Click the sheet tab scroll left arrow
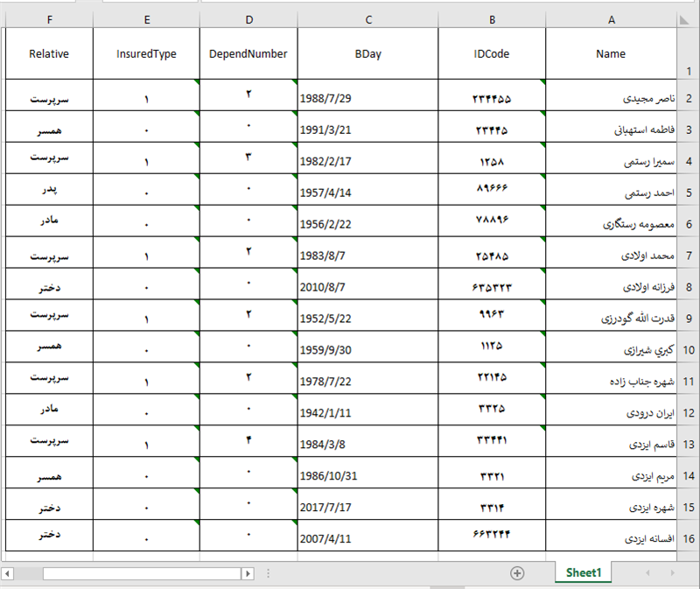Viewport: 700px width, 589px height. 648,572
